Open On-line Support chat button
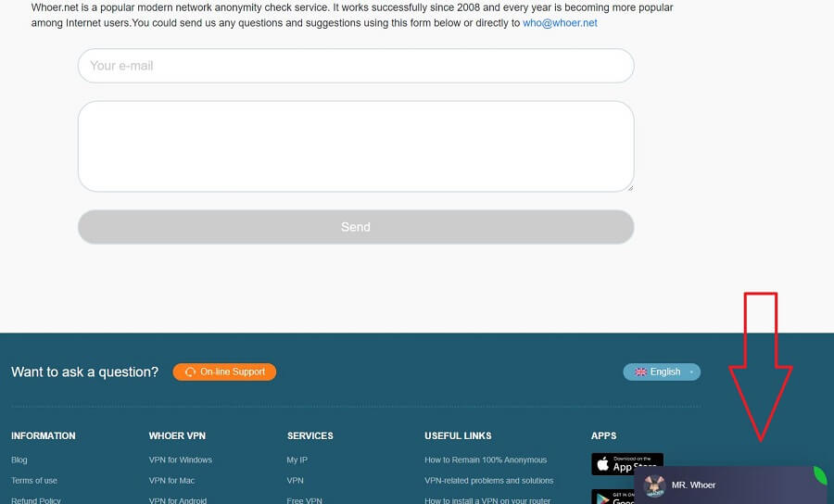The height and width of the screenshot is (504, 834). tap(224, 372)
